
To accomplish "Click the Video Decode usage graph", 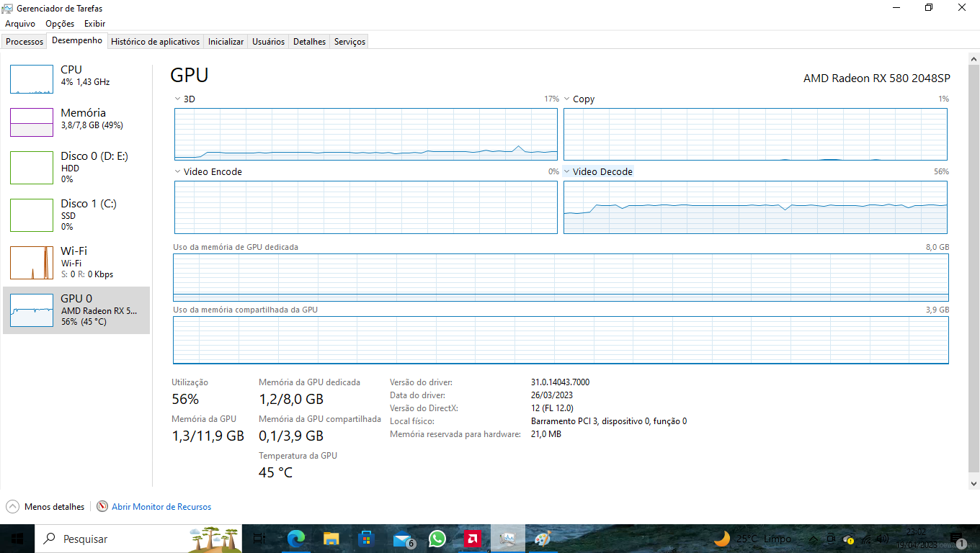I will coord(755,207).
